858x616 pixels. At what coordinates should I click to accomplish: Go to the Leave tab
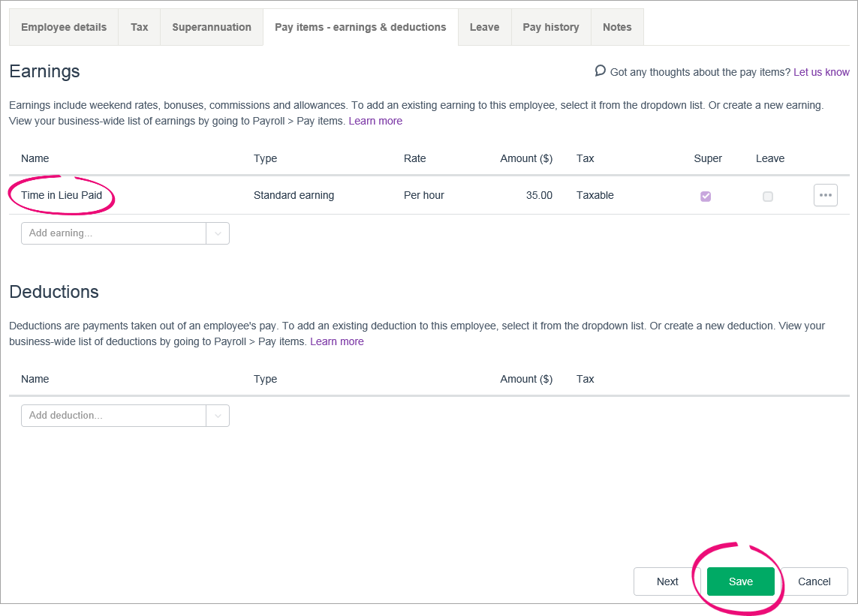point(484,27)
